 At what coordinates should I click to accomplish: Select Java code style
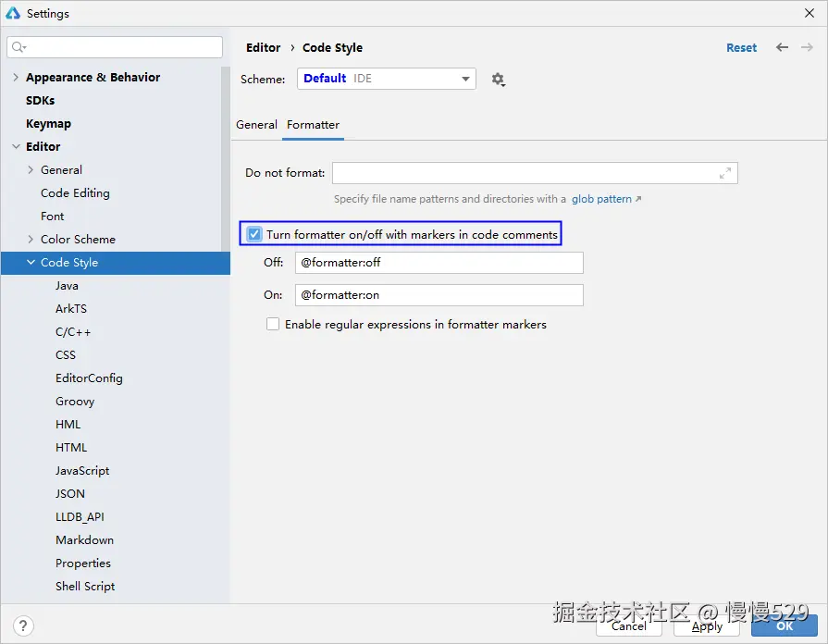tap(67, 286)
